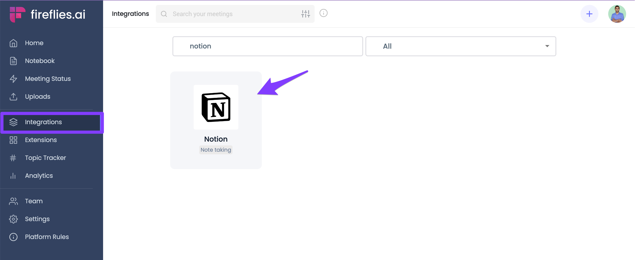Image resolution: width=644 pixels, height=260 pixels.
Task: Click the Notion logo thumbnail
Action: [x=216, y=107]
